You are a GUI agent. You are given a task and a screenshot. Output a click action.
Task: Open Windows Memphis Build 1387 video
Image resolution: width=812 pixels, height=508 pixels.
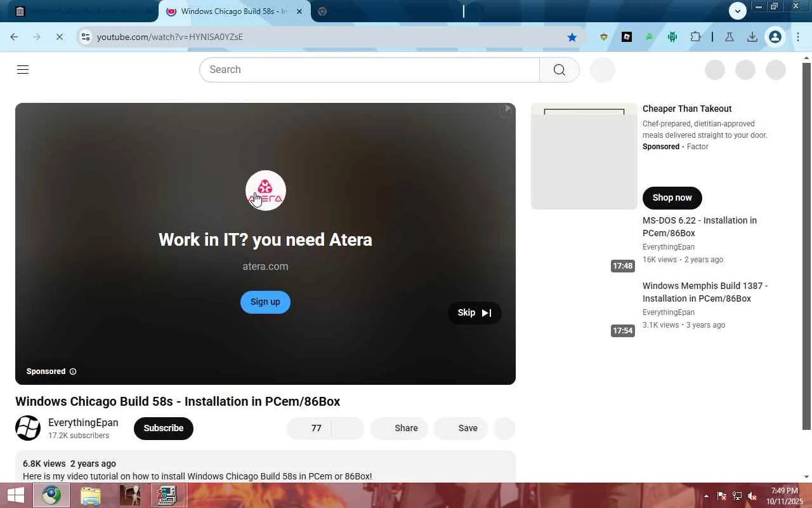[705, 292]
